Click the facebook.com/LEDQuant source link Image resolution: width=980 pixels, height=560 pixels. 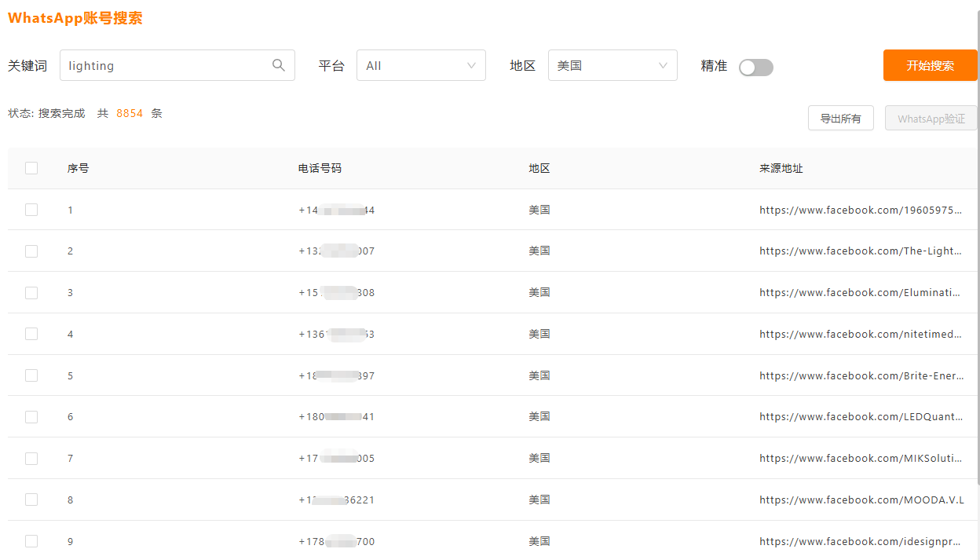tap(861, 416)
